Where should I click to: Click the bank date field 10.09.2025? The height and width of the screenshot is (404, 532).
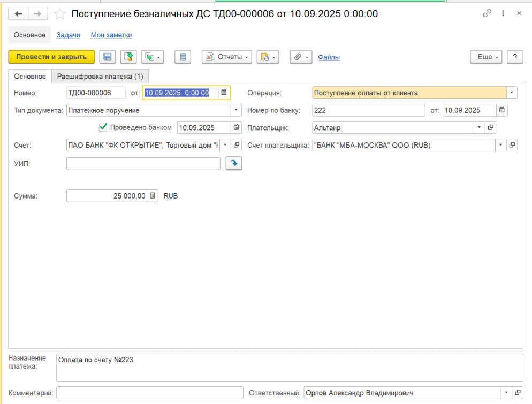click(x=469, y=110)
